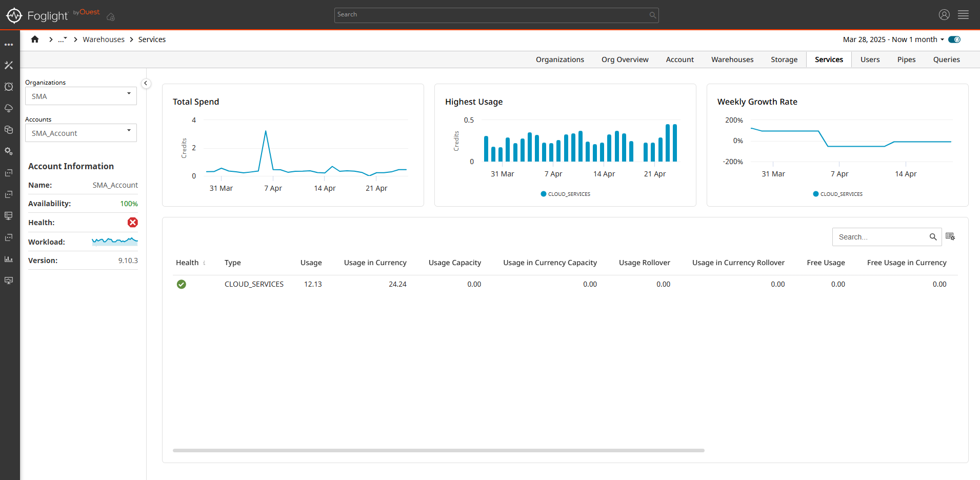Sort table by Usage column
The image size is (980, 480).
pos(311,263)
